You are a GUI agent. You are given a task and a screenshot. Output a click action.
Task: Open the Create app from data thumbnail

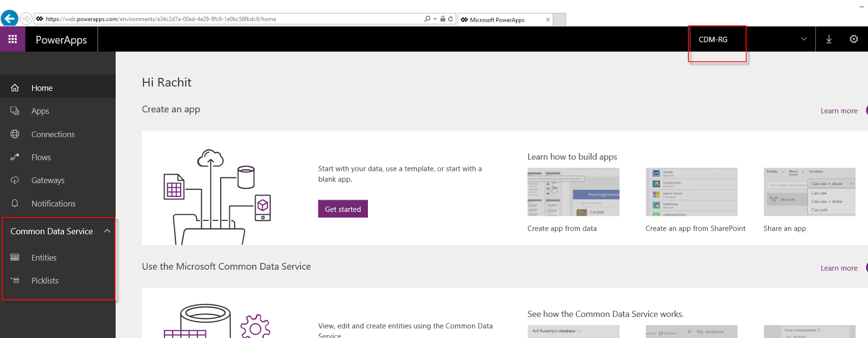[573, 192]
